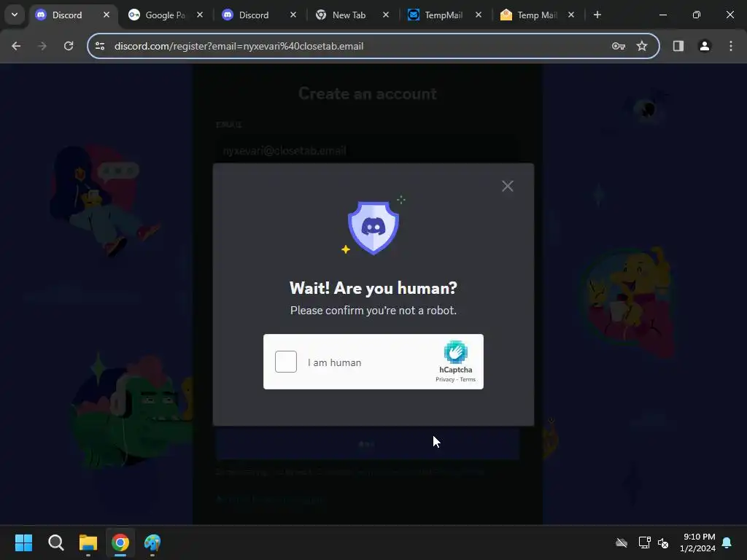
Task: Click the hCaptcha logo icon
Action: coord(455,352)
